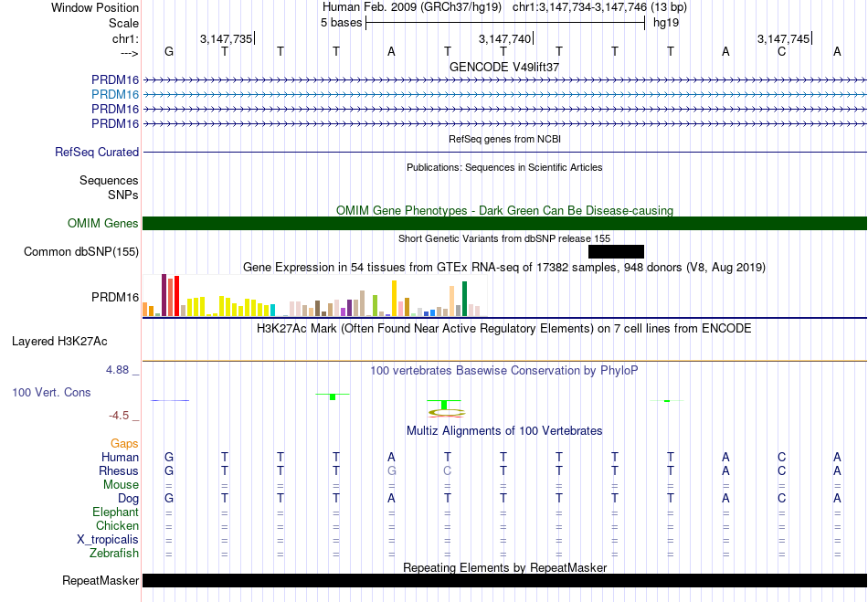Click tall maroon bar in GTEx chart
This screenshot has width=868, height=602.
coord(164,295)
